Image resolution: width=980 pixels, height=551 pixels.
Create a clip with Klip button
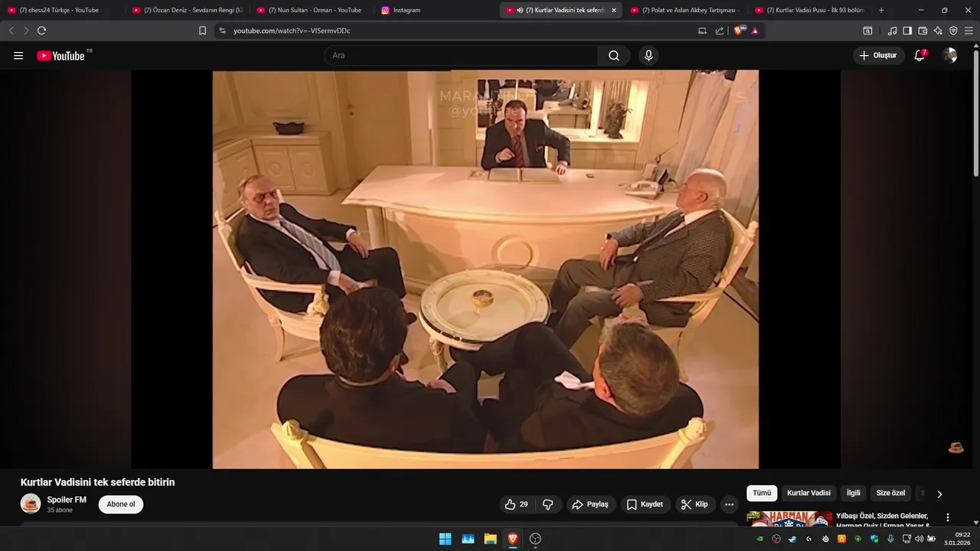click(695, 504)
